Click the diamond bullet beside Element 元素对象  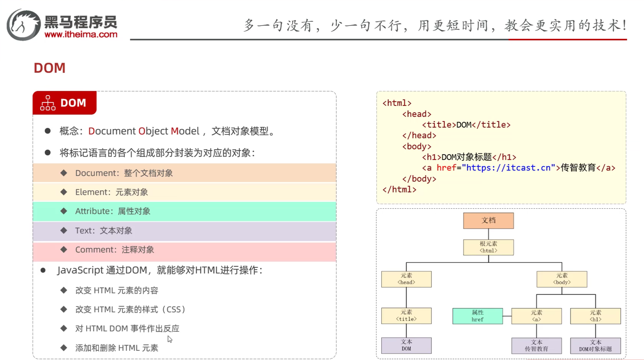click(x=64, y=192)
